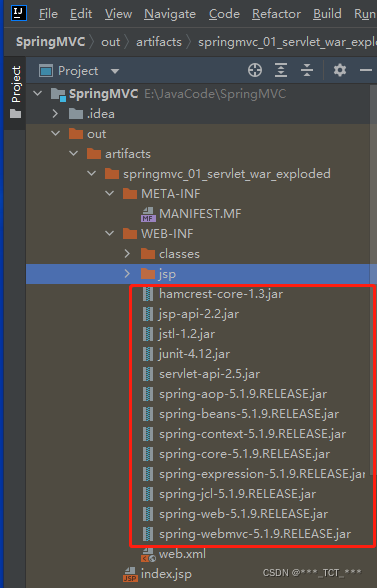Collapse the SpringMVC root node
This screenshot has width=377, height=588.
38,93
